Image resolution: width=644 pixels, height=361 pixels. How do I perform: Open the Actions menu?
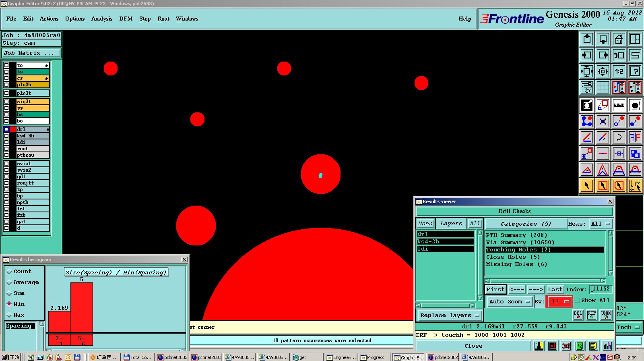(49, 19)
